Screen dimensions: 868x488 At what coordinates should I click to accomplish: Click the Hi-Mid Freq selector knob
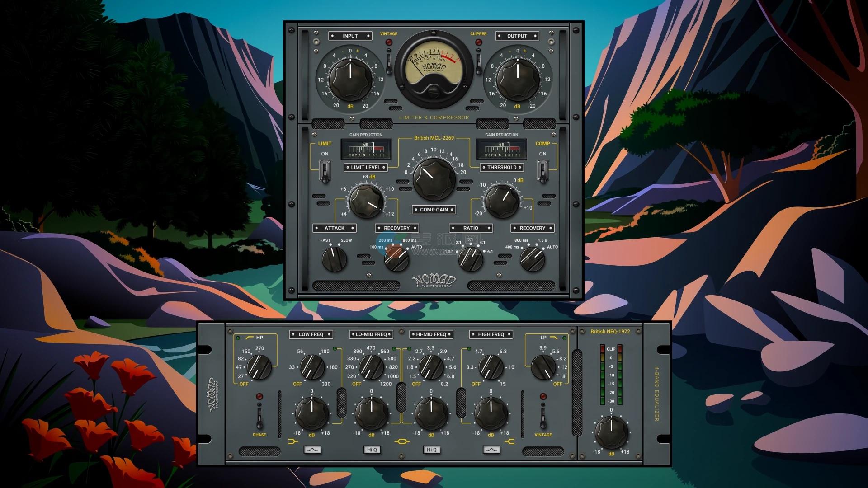coord(431,367)
